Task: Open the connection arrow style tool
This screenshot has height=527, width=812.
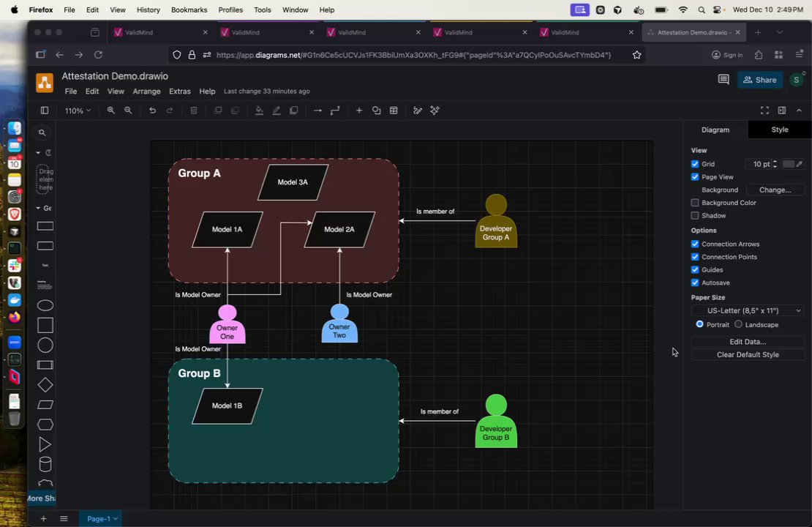Action: point(317,111)
